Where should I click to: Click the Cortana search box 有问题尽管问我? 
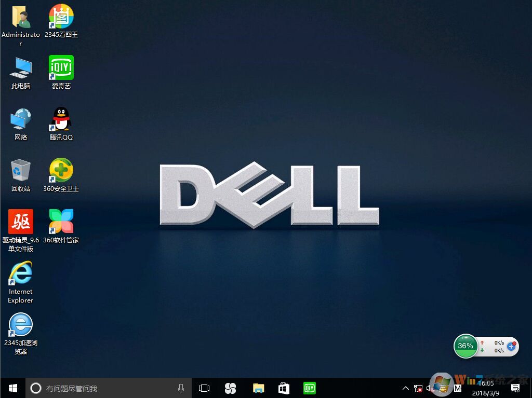pos(109,388)
